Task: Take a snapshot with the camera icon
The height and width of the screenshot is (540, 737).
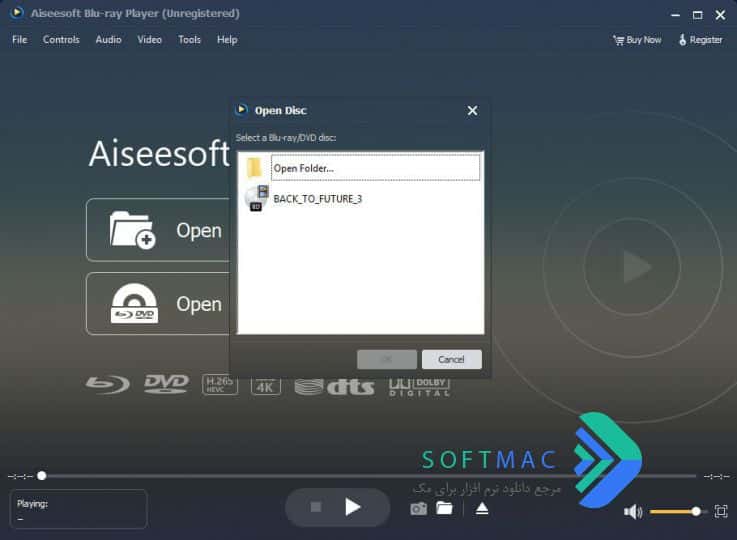Action: (x=418, y=509)
